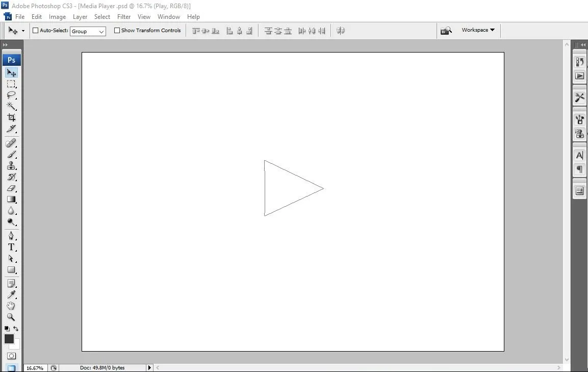Select the Zoom tool
The height and width of the screenshot is (372, 588).
coord(11,317)
